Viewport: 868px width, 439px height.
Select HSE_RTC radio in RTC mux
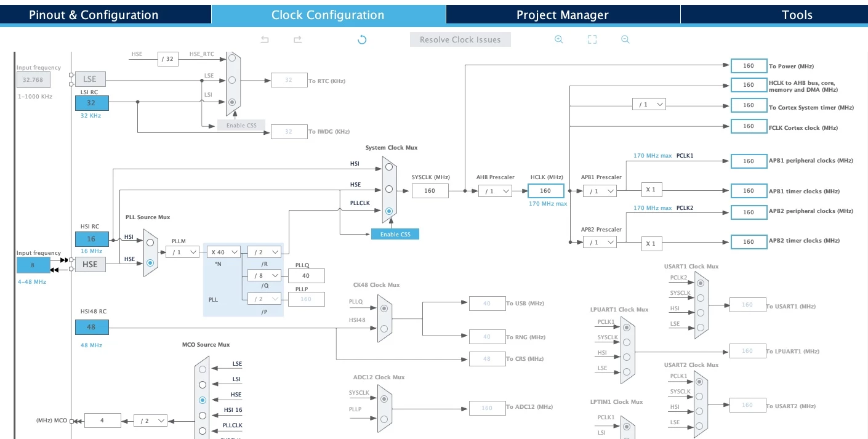coord(231,57)
